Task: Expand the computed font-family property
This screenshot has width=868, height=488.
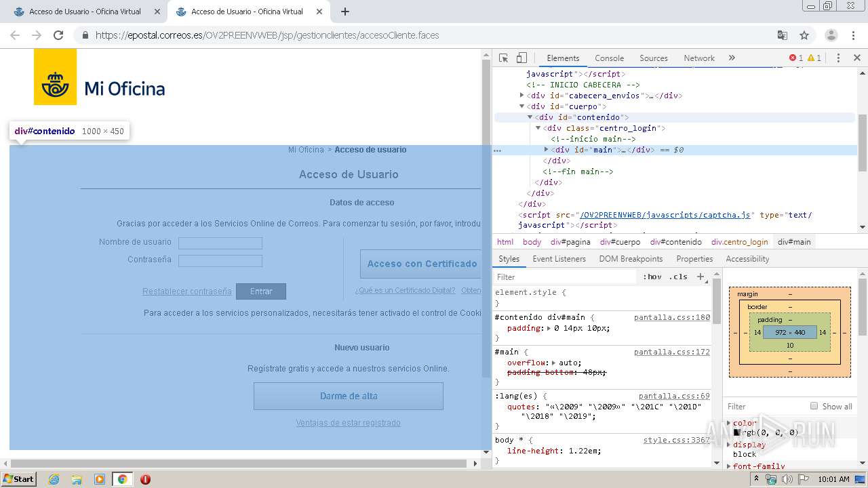Action: pos(729,466)
